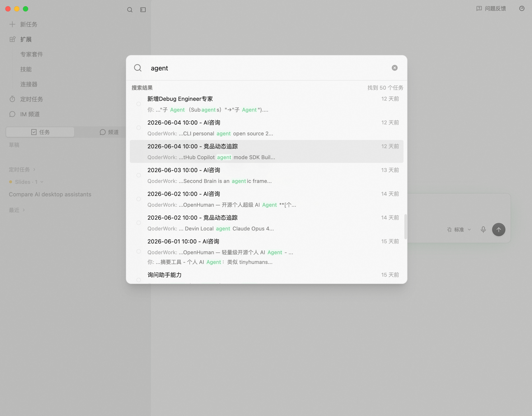Image resolution: width=532 pixels, height=416 pixels.
Task: Click the microphone voice input icon
Action: pyautogui.click(x=483, y=229)
